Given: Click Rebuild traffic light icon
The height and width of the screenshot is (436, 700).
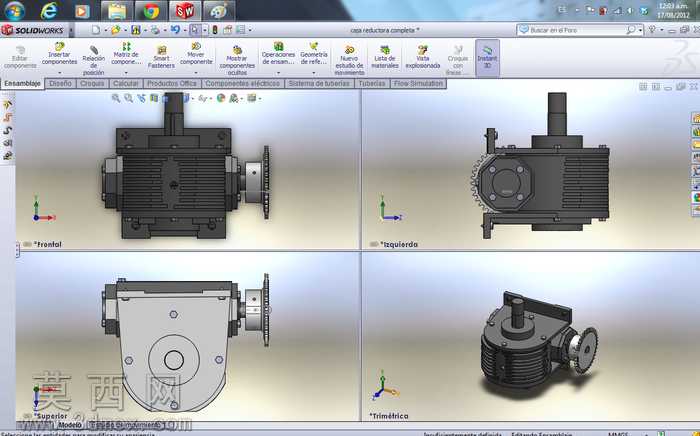Looking at the screenshot, I should tap(215, 30).
